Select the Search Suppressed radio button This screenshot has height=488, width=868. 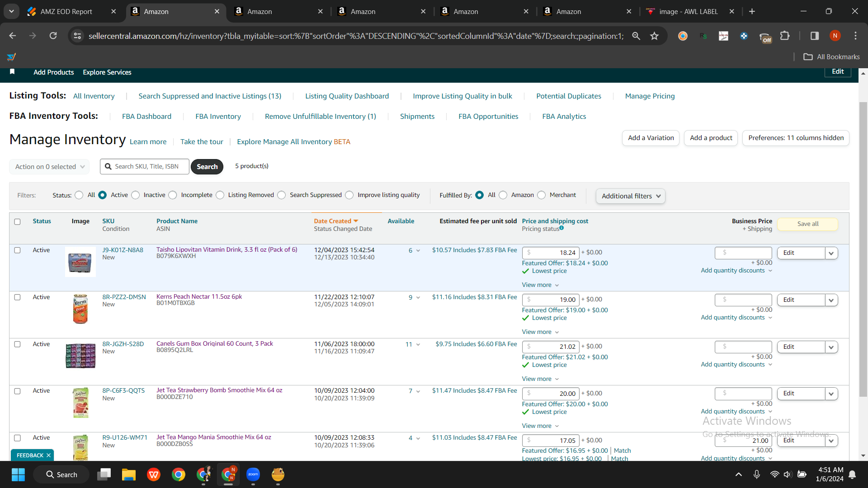(x=282, y=195)
